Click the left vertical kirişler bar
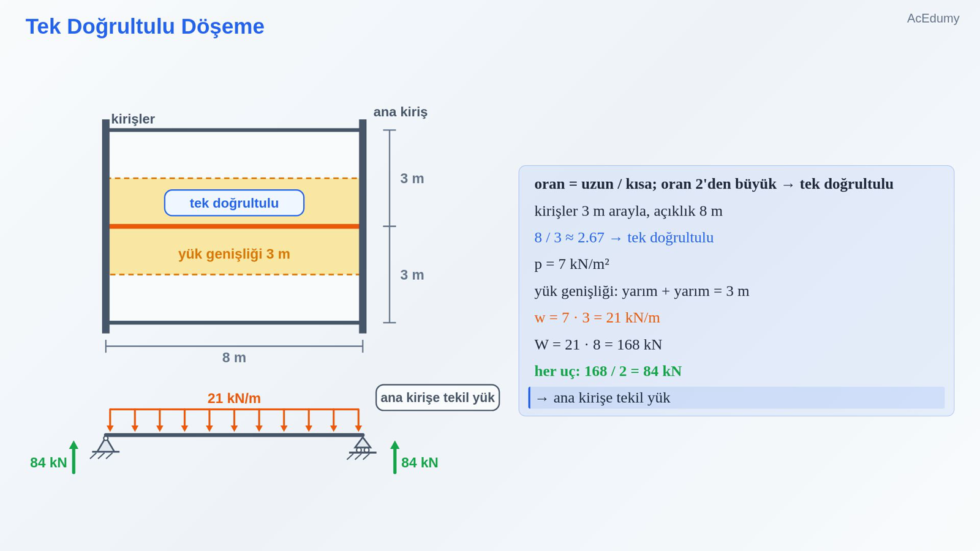Screen dimensions: 980x551 [x=105, y=227]
